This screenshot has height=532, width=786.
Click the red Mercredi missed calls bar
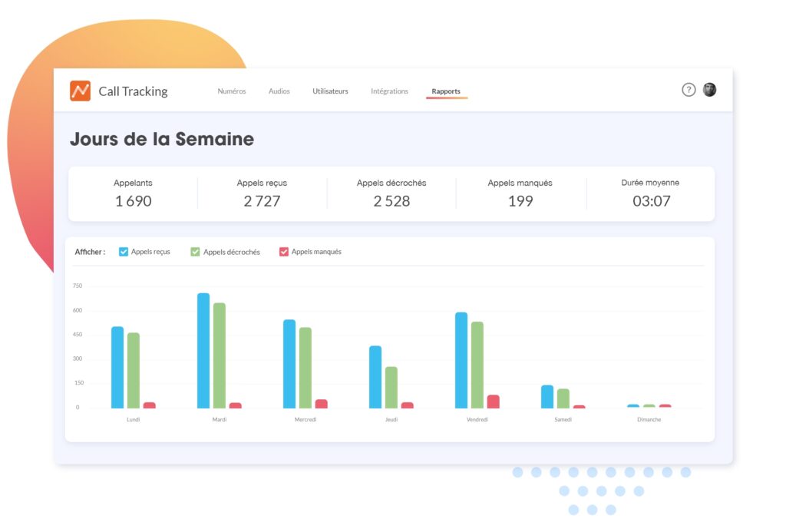321,404
